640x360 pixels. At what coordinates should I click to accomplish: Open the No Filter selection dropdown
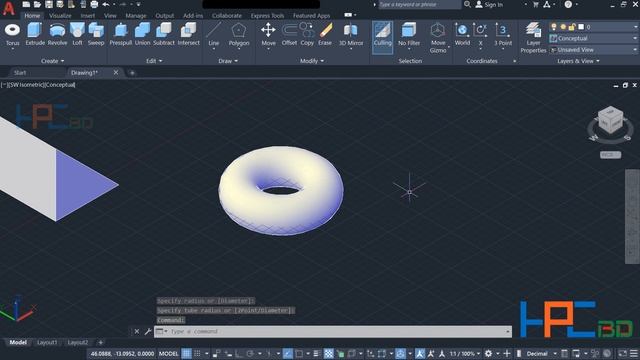409,37
